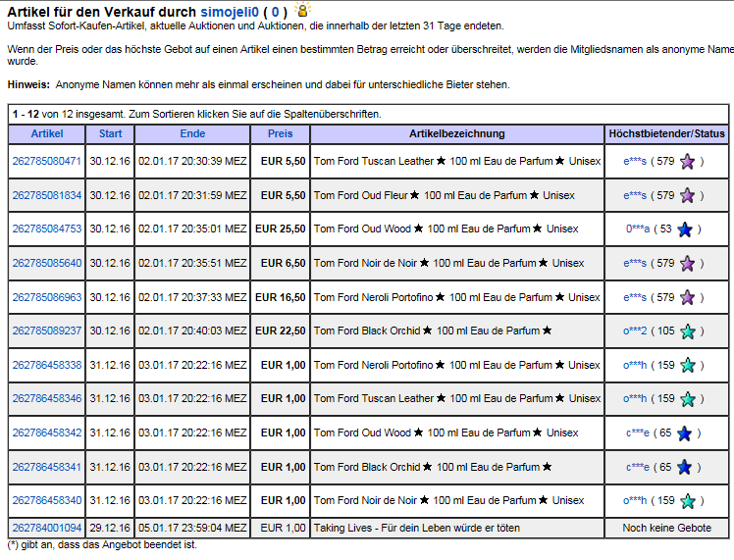Open item number 262785086963
Viewport: 734px width, 560px height.
[47, 297]
